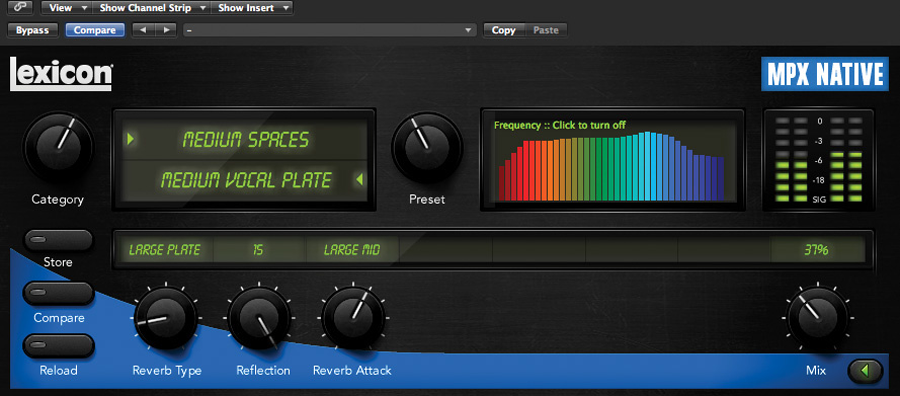Click the LARGE MID parameter cell
The image size is (900, 396).
[352, 250]
